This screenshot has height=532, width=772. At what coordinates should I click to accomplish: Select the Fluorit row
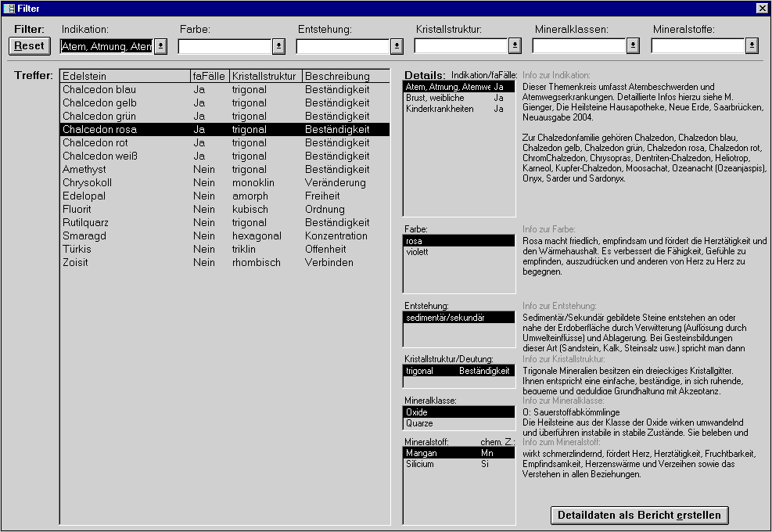225,210
